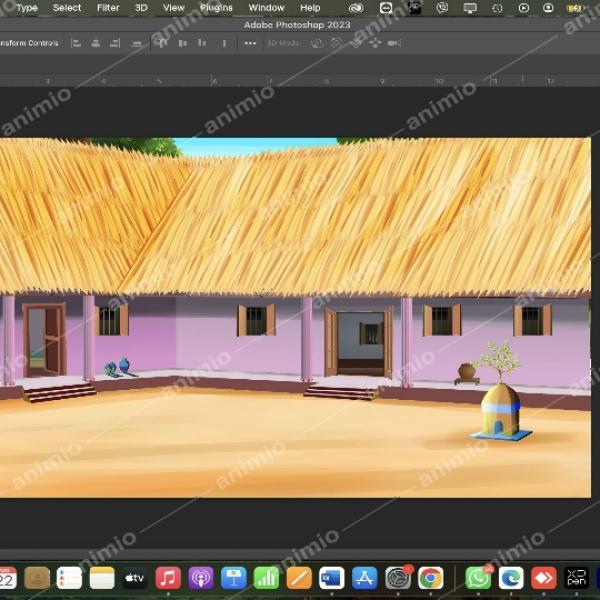Viewport: 600px width, 600px height.
Task: Click Distribute vertically icon
Action: [137, 44]
